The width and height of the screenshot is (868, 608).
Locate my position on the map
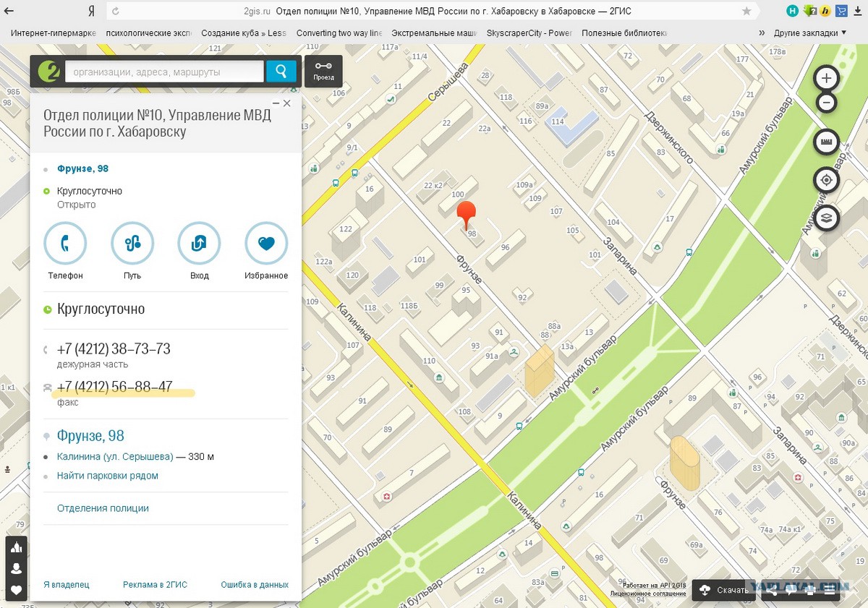coord(827,179)
